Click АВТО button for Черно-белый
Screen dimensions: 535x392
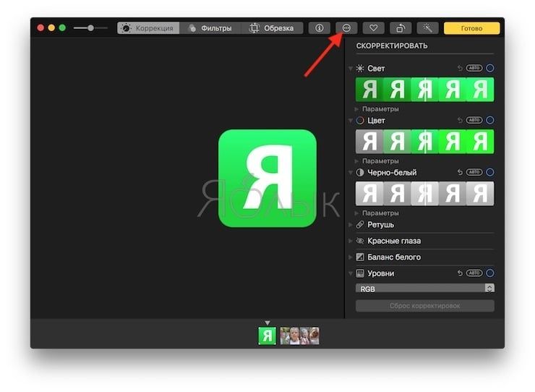coord(474,172)
